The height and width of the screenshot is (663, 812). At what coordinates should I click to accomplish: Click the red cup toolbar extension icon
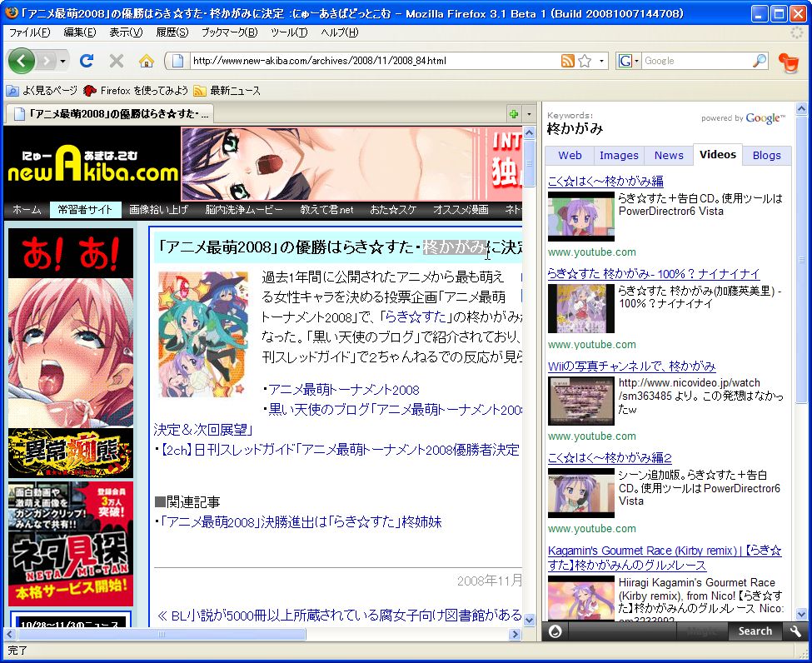[788, 62]
